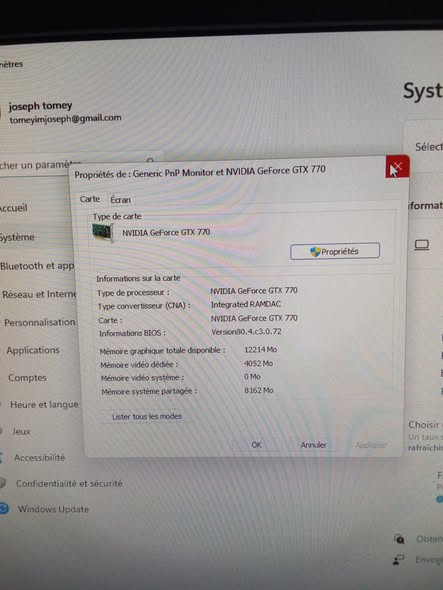Click Lister tous les modes button

click(x=147, y=416)
